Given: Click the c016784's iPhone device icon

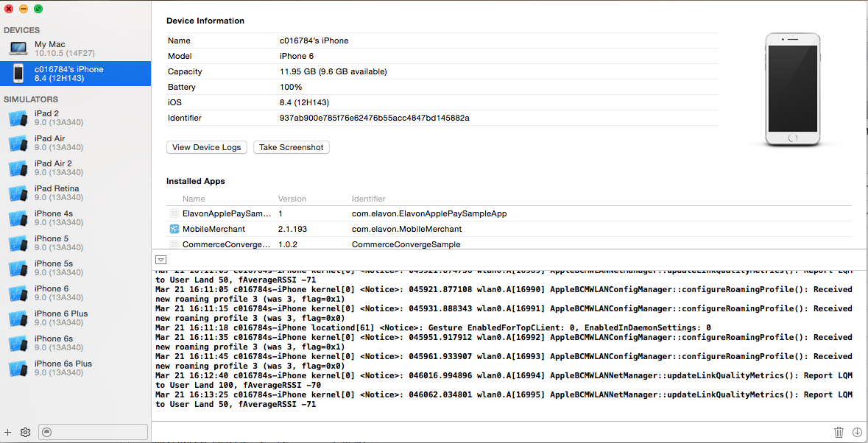Looking at the screenshot, I should [18, 74].
